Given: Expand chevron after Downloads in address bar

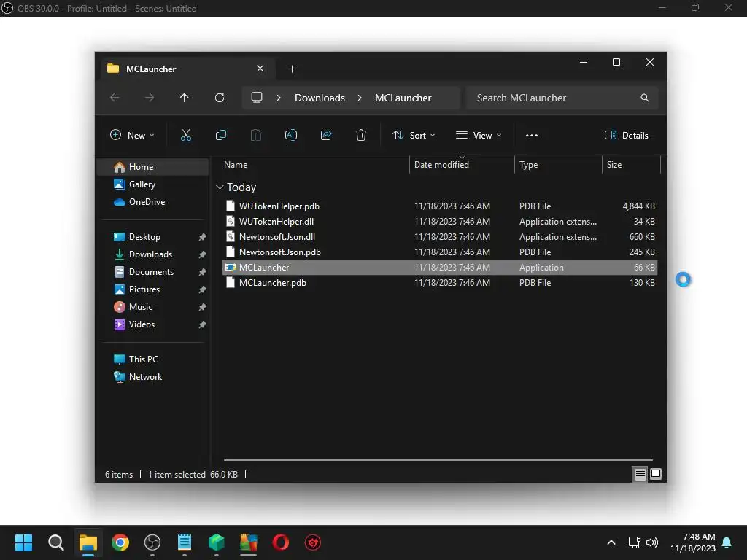Looking at the screenshot, I should click(360, 98).
